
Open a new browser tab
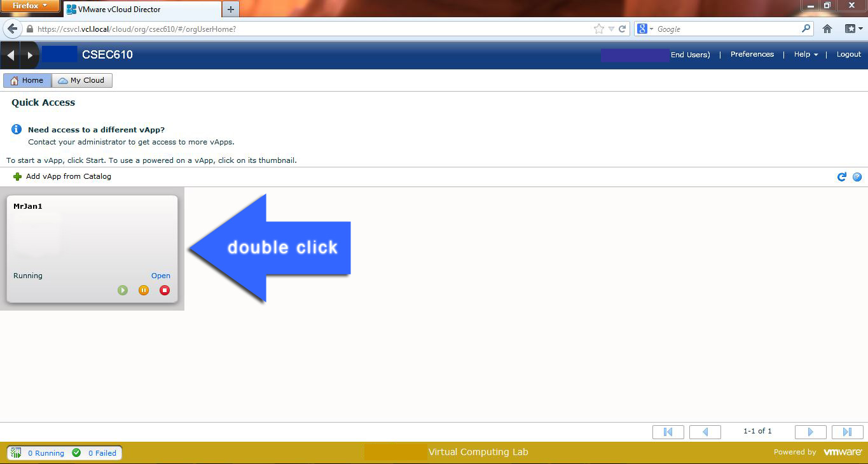click(x=231, y=9)
